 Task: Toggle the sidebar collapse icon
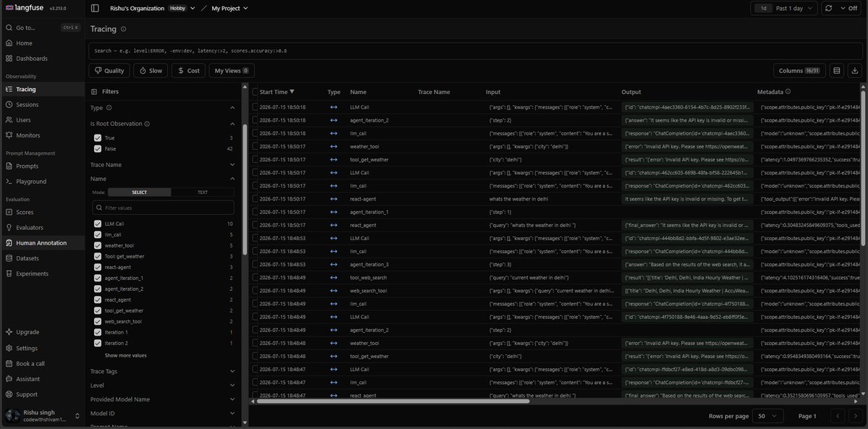point(95,8)
